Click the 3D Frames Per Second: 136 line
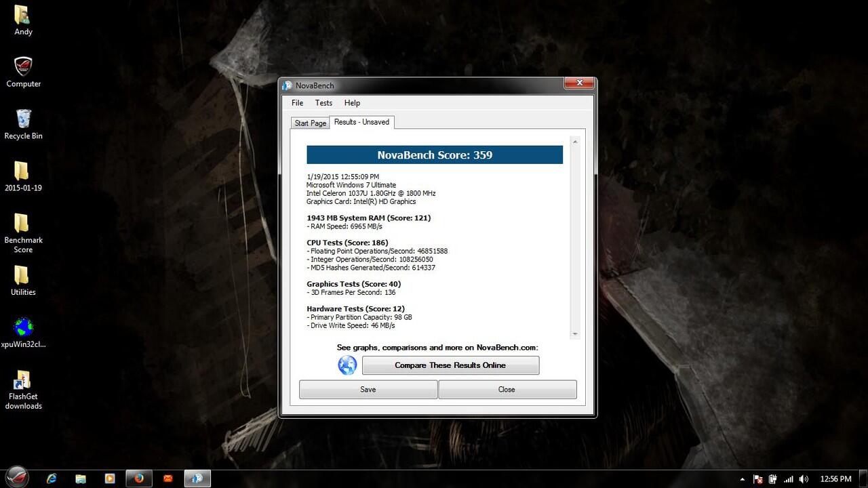Viewport: 868px width, 488px height. point(351,293)
